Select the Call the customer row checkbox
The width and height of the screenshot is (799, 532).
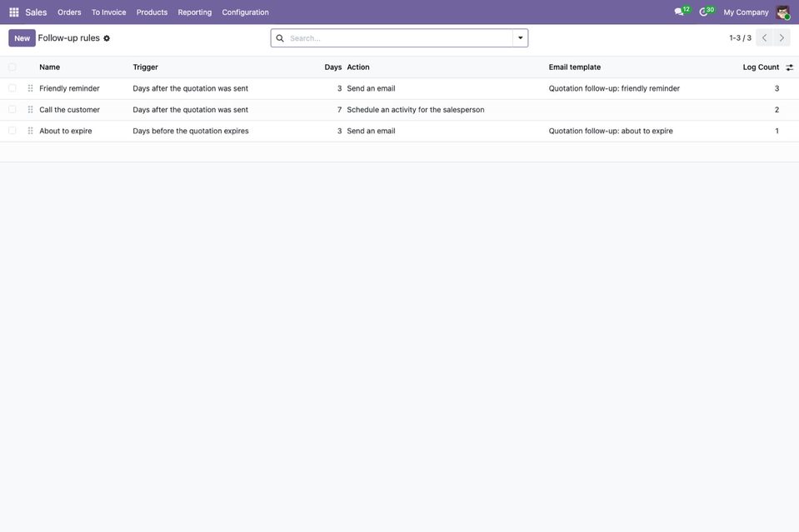coord(12,110)
